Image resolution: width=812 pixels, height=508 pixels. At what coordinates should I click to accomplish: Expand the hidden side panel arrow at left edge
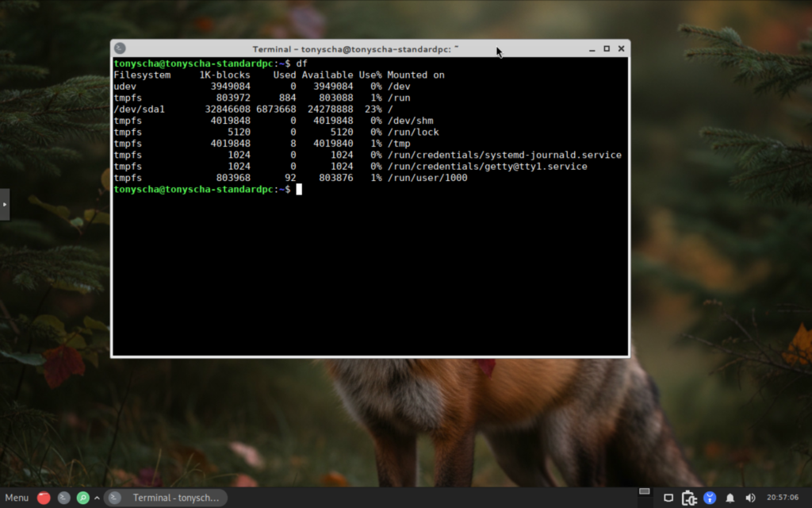5,204
